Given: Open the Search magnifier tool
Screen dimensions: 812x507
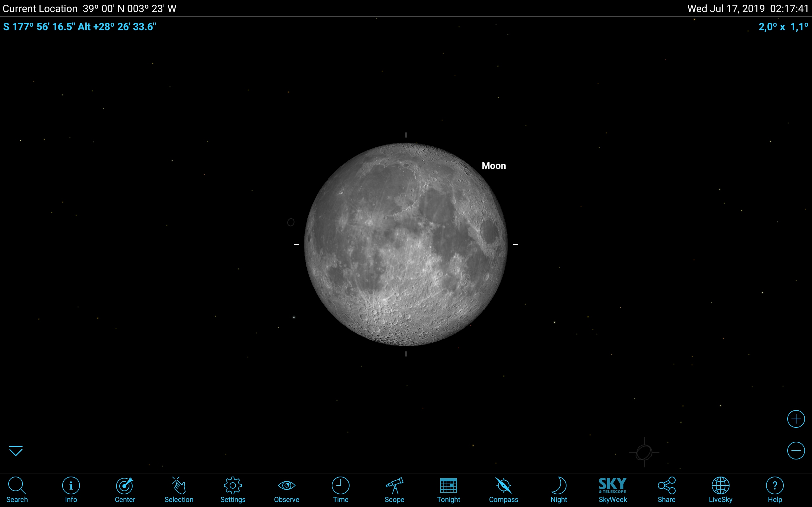Looking at the screenshot, I should click(x=17, y=490).
